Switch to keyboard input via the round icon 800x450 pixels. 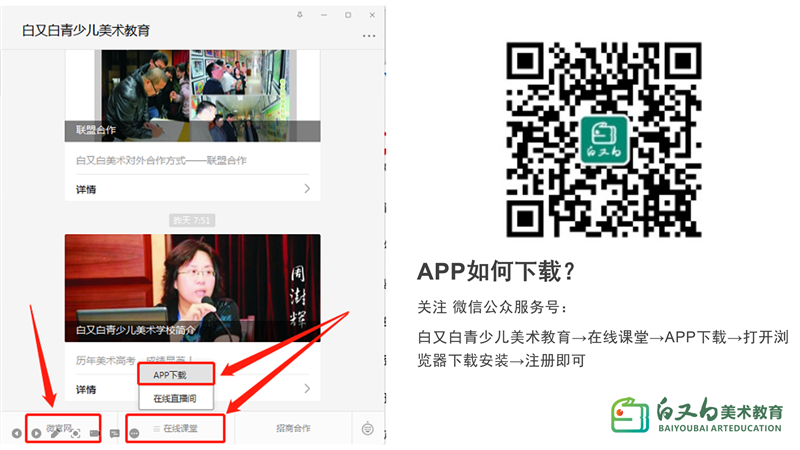pyautogui.click(x=367, y=429)
